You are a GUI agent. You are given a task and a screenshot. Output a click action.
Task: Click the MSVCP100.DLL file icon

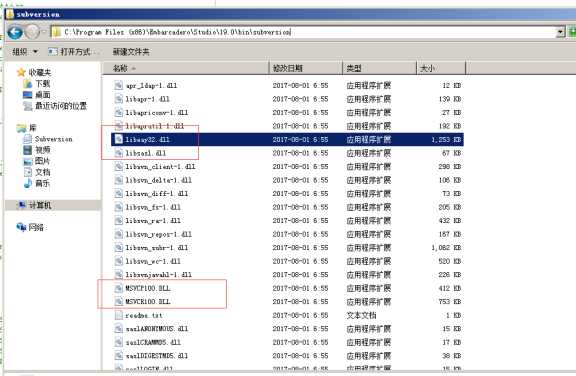coord(118,288)
